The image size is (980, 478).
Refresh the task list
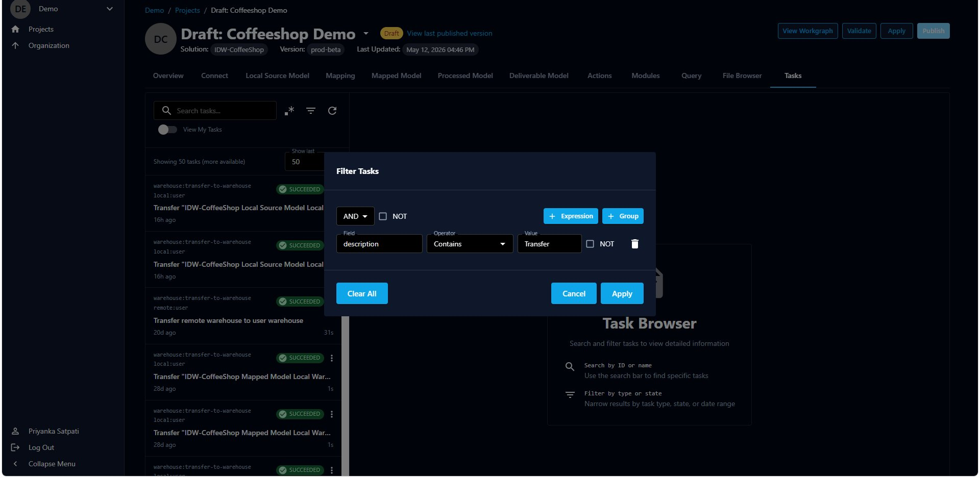[x=332, y=111]
